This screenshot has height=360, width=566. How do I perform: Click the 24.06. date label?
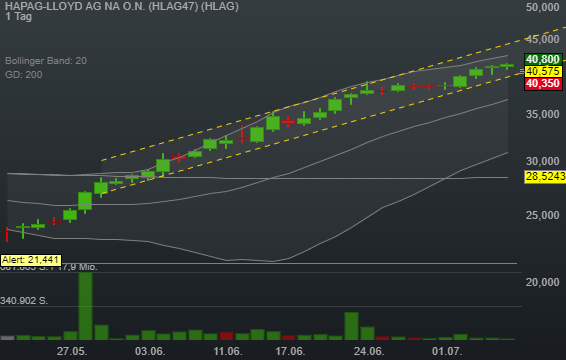(369, 351)
